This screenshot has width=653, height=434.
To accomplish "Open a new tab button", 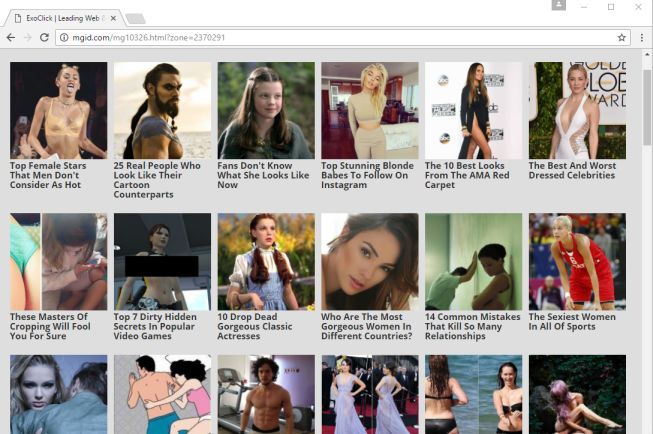I will [x=135, y=18].
